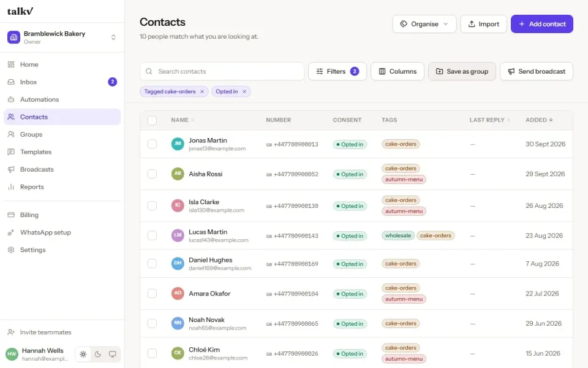This screenshot has width=588, height=368.
Task: Select Chloé Kim's checkbox
Action: point(152,353)
